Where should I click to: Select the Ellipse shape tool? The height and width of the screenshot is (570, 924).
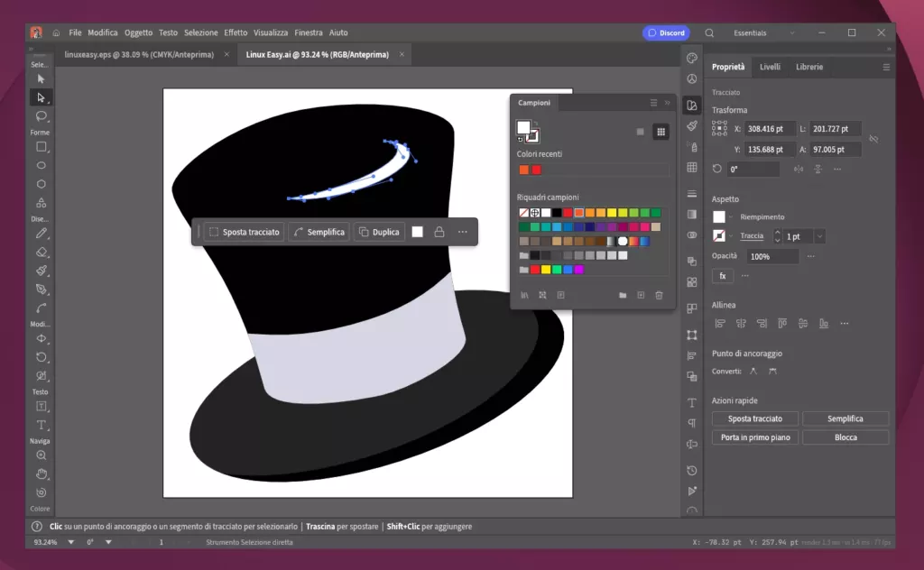tap(41, 165)
